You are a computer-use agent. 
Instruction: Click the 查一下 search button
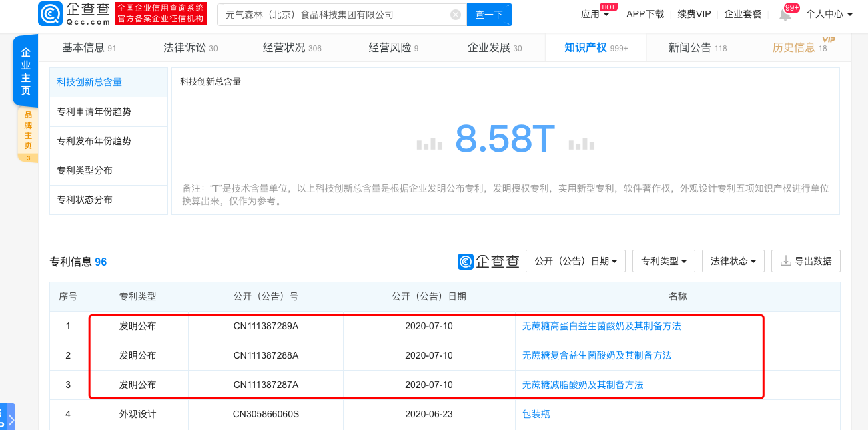tap(488, 15)
